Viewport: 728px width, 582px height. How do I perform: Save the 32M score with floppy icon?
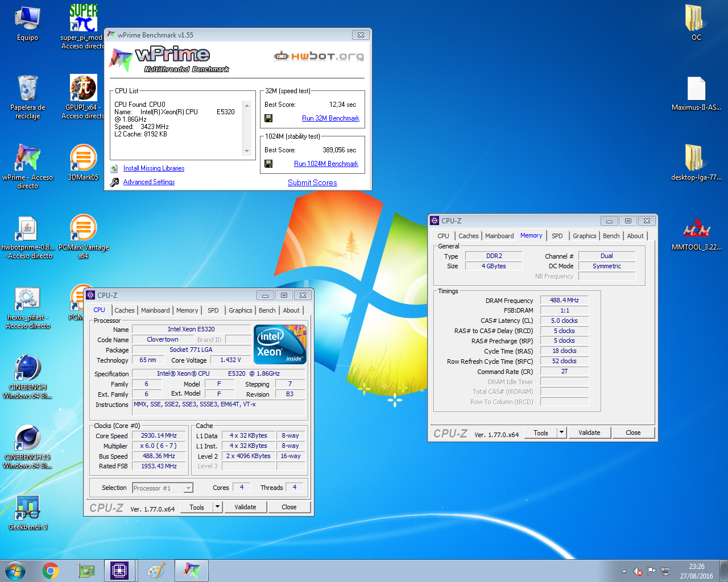point(268,118)
